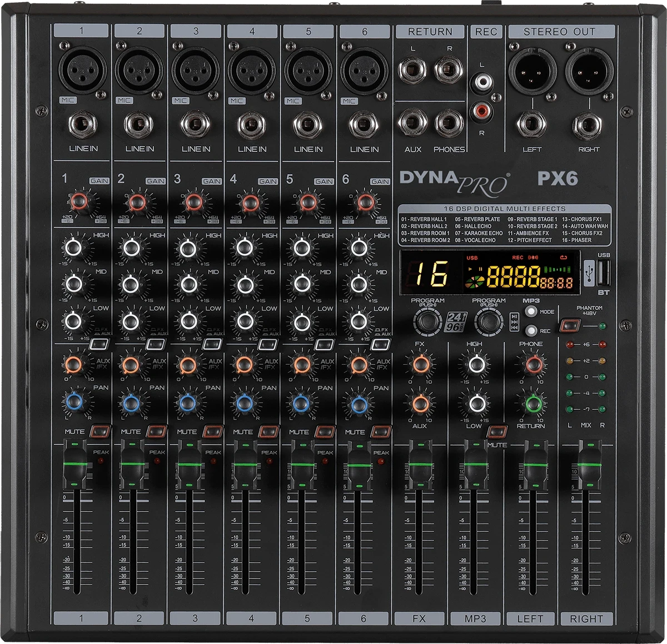Toggle the FX/AUX switch on channel 6
Viewport: 667px width, 644px height.
[x=381, y=345]
